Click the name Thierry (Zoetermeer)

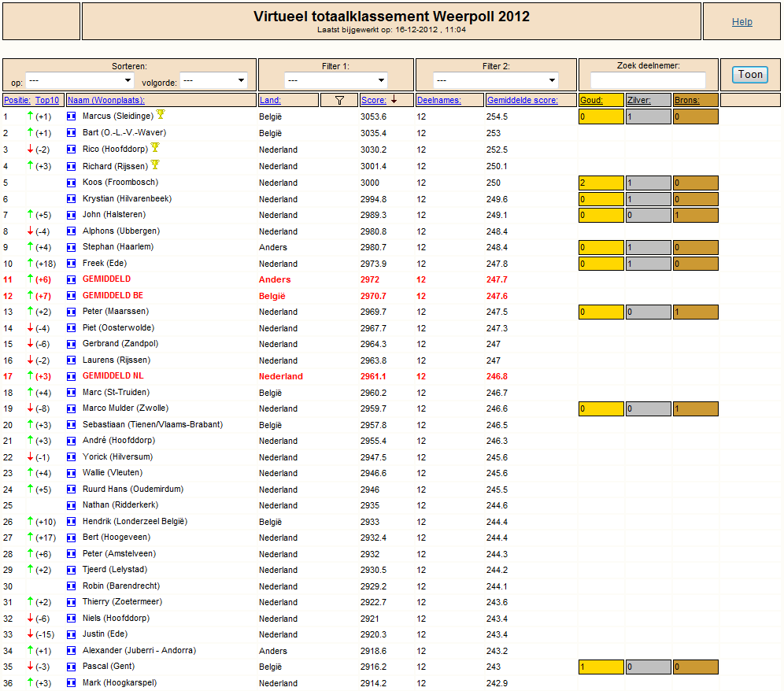(x=123, y=601)
